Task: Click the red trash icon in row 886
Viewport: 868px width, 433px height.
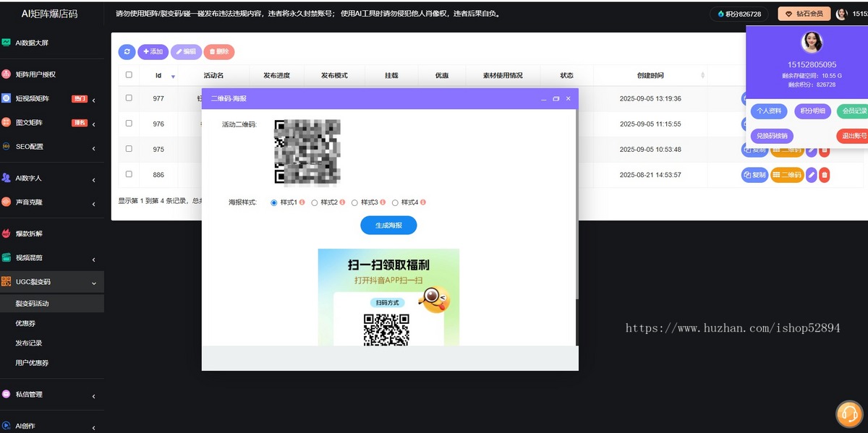Action: click(x=825, y=175)
